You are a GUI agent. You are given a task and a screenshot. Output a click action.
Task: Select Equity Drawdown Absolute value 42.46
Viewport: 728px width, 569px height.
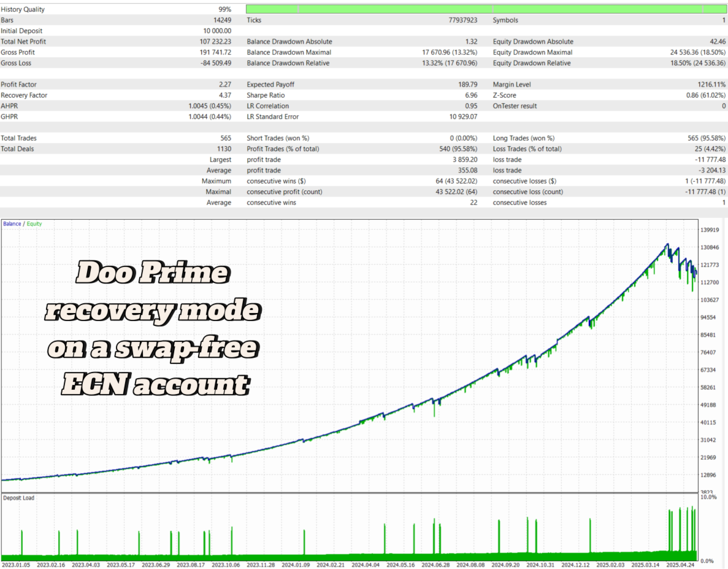click(x=718, y=41)
